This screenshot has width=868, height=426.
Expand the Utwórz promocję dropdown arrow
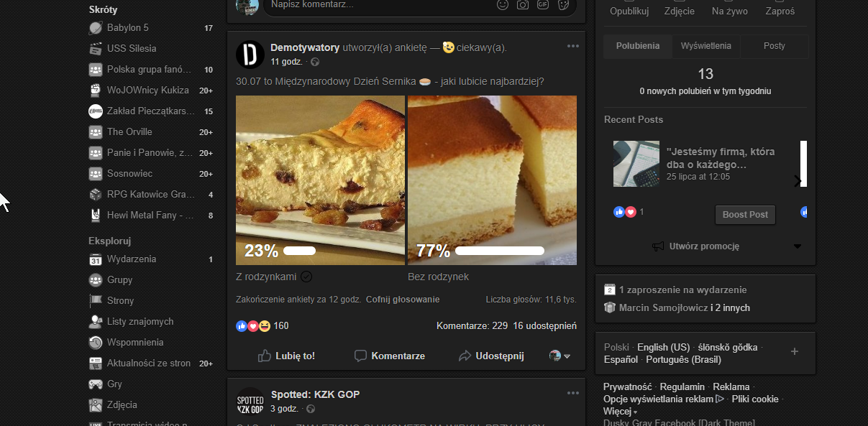(797, 246)
